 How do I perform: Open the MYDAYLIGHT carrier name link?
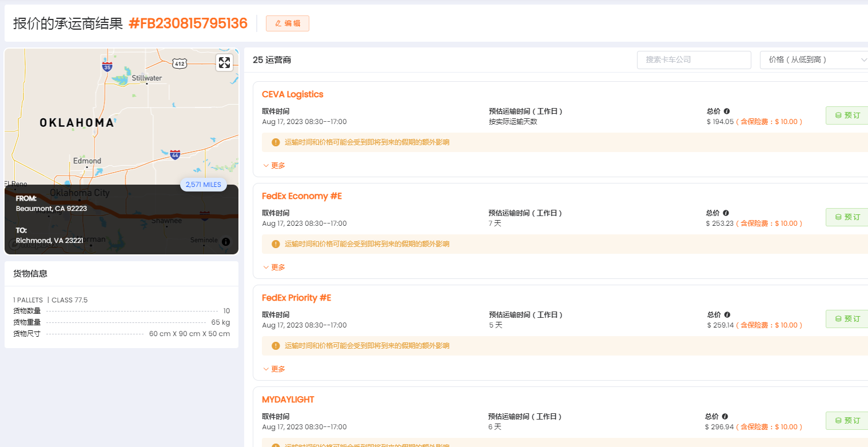point(288,400)
